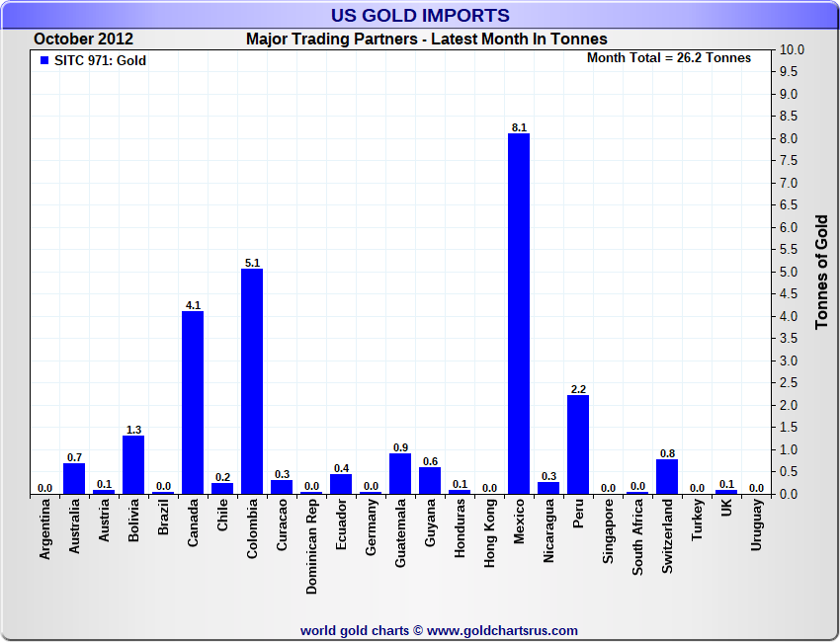Click the Mexico bar labeled 8.1
The image size is (840, 642).
click(519, 314)
